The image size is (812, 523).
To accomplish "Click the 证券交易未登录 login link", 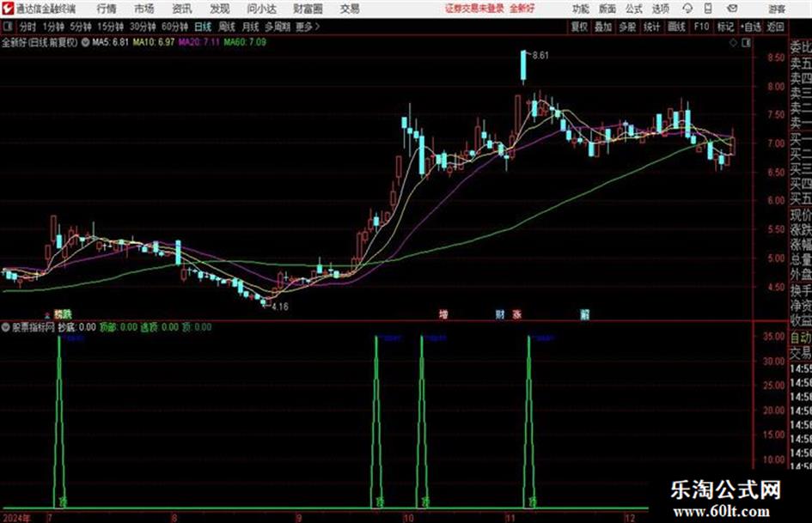I will point(474,9).
